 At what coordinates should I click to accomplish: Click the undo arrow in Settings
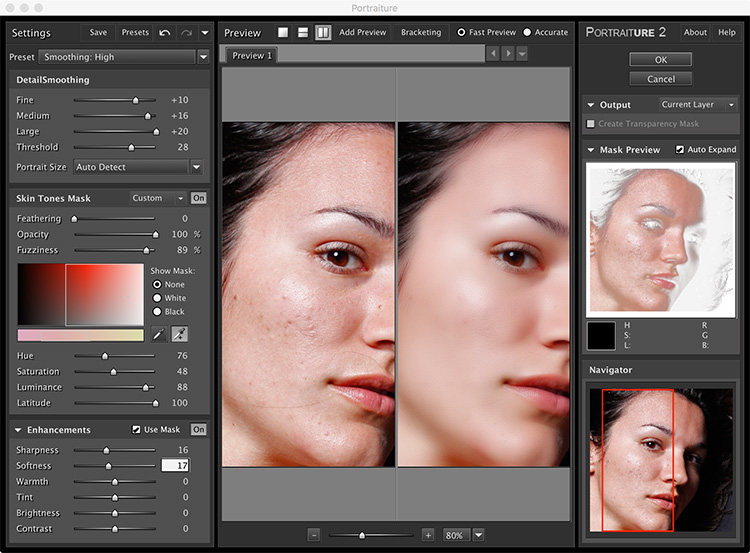165,33
